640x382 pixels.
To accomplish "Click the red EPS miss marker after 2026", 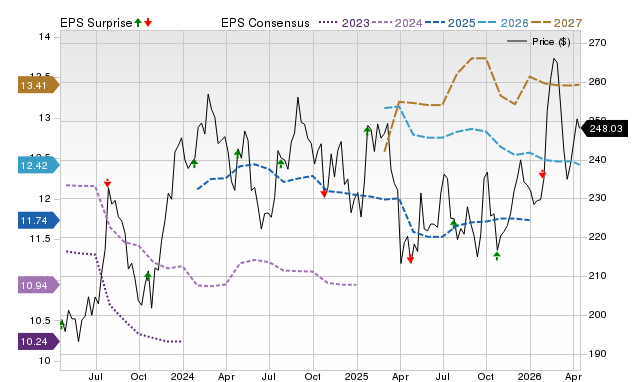I will pyautogui.click(x=542, y=174).
